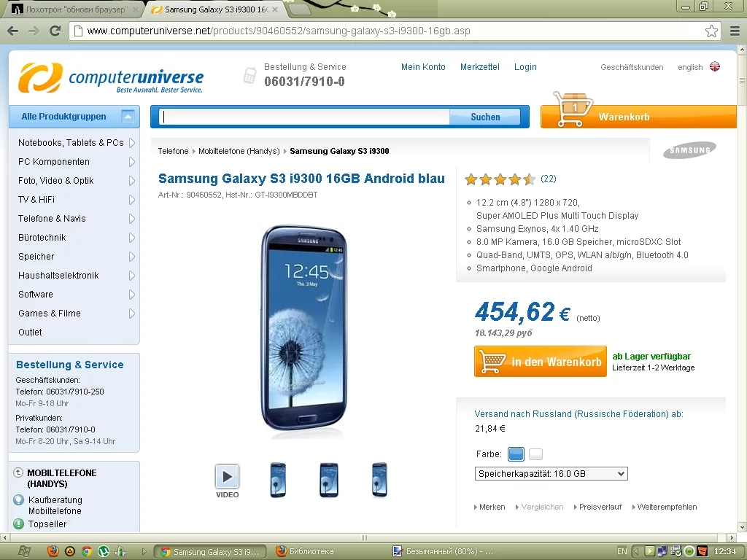747x560 pixels.
Task: Open Geschäftskunden link in the header
Action: [x=632, y=67]
